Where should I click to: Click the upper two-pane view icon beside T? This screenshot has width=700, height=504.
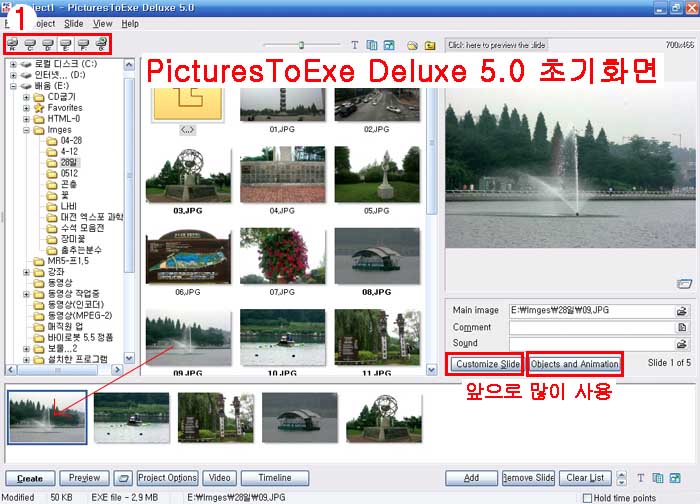pyautogui.click(x=371, y=45)
